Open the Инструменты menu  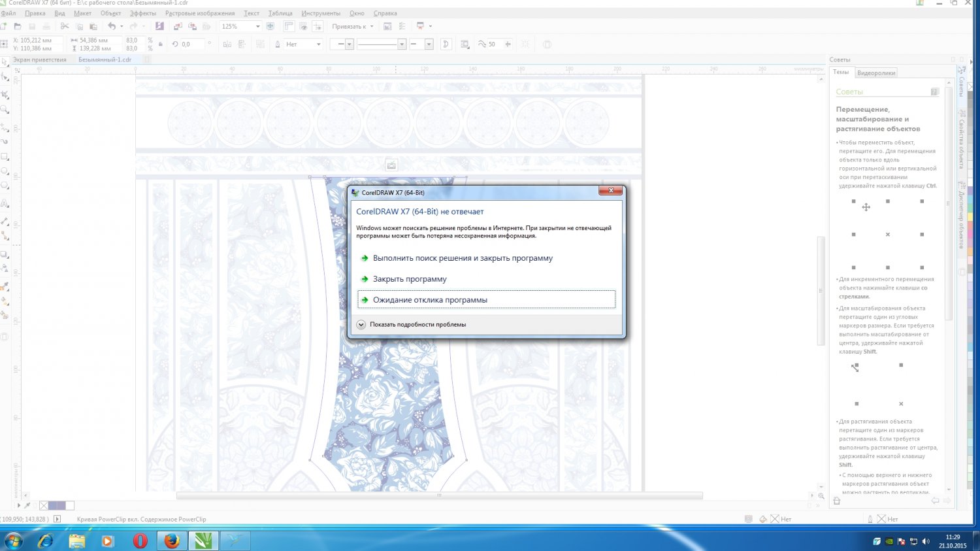pos(321,13)
